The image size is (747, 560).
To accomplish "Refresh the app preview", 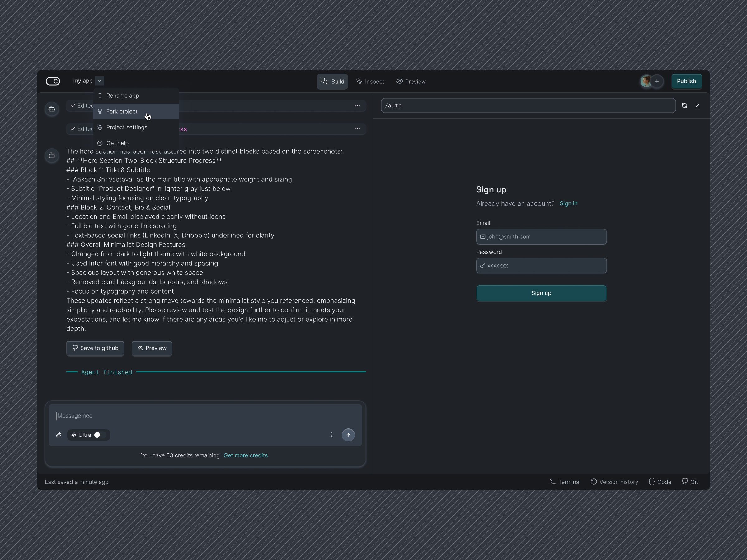I will click(684, 105).
